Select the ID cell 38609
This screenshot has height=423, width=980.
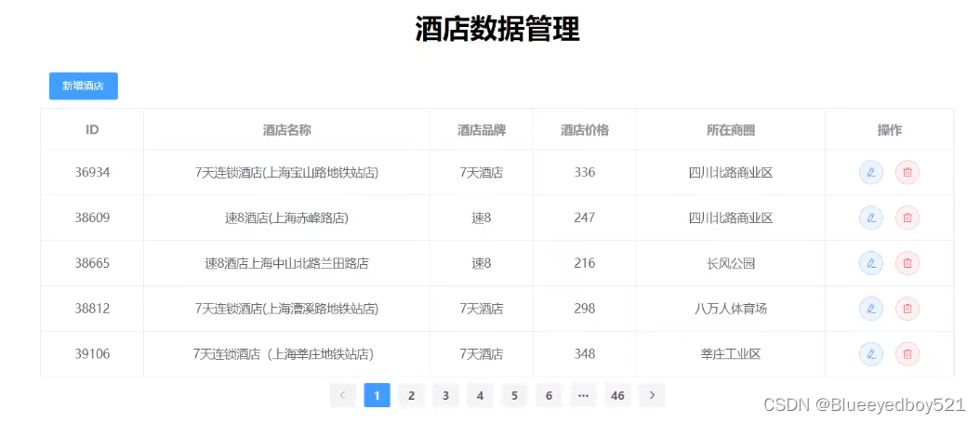[92, 218]
